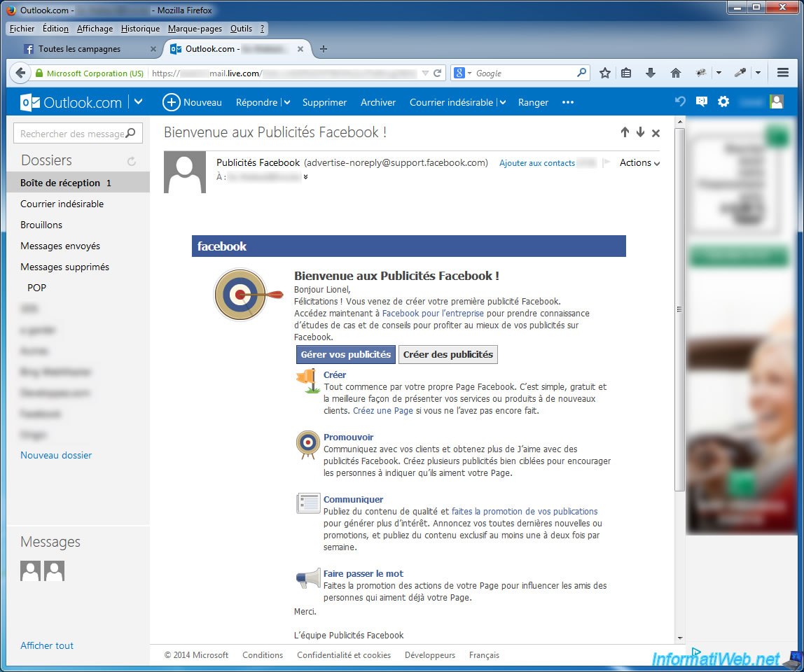Click the Gérer vos publicités button
Viewport: 804px width, 672px height.
coord(345,354)
